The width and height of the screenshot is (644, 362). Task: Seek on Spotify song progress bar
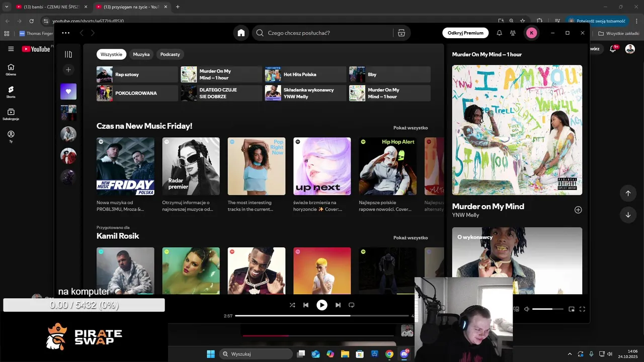coord(322,316)
